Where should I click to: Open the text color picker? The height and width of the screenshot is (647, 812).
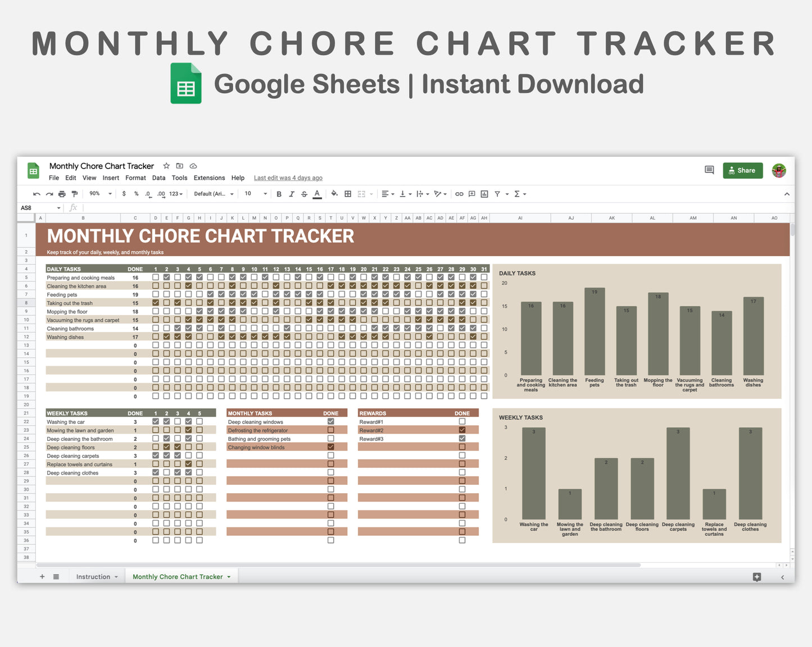tap(317, 194)
